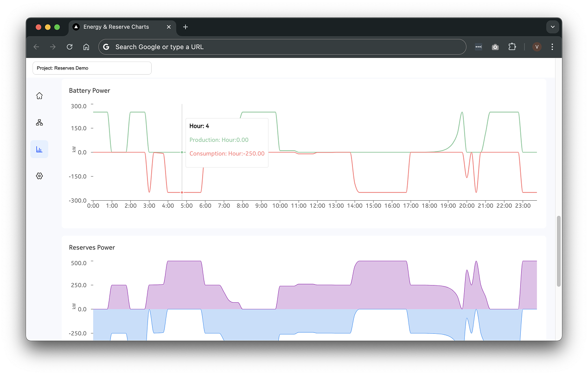Click the Google logo in the address bar

(106, 47)
